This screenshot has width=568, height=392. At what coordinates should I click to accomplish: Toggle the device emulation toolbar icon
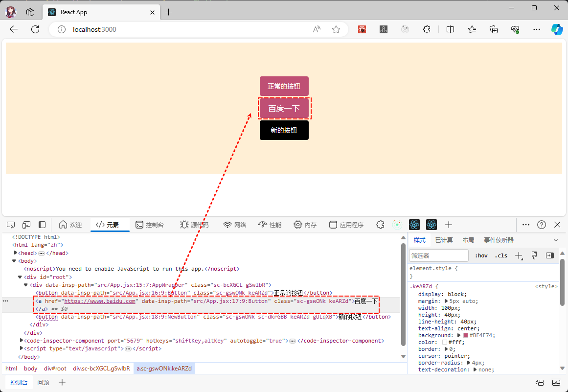(x=26, y=225)
